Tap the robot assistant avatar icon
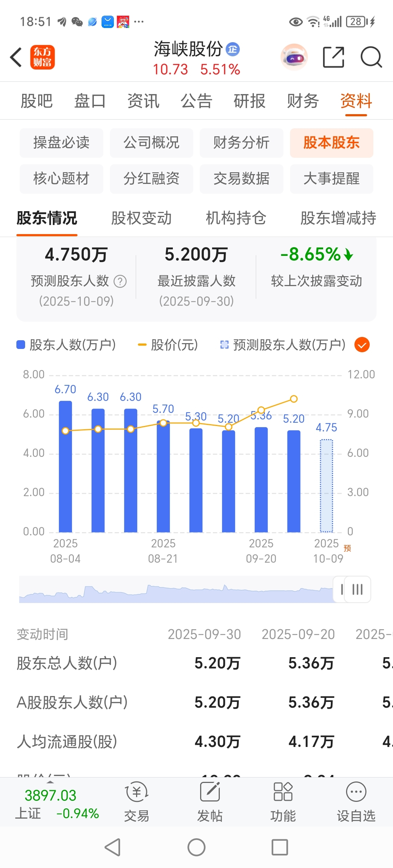393x868 pixels. pos(294,57)
